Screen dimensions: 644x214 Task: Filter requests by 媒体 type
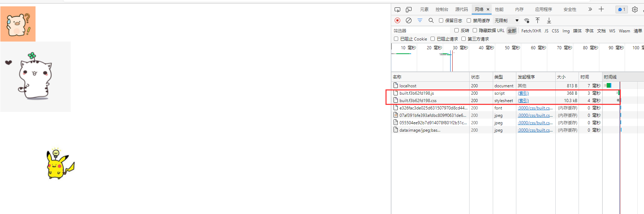pyautogui.click(x=577, y=31)
